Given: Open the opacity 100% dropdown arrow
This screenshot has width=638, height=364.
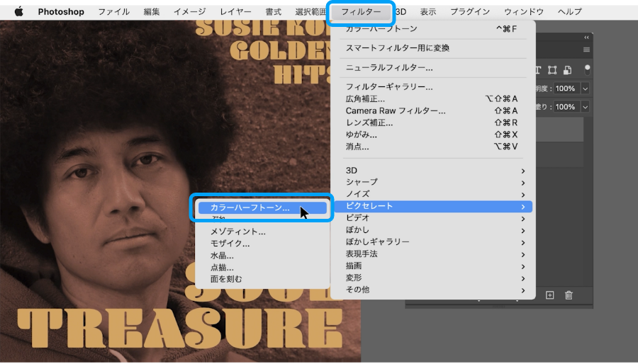Looking at the screenshot, I should pyautogui.click(x=585, y=89).
